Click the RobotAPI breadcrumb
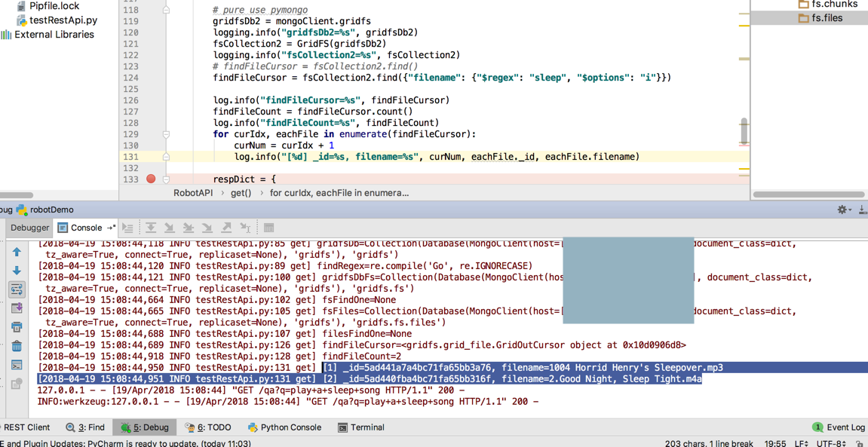868x447 pixels. (x=195, y=193)
